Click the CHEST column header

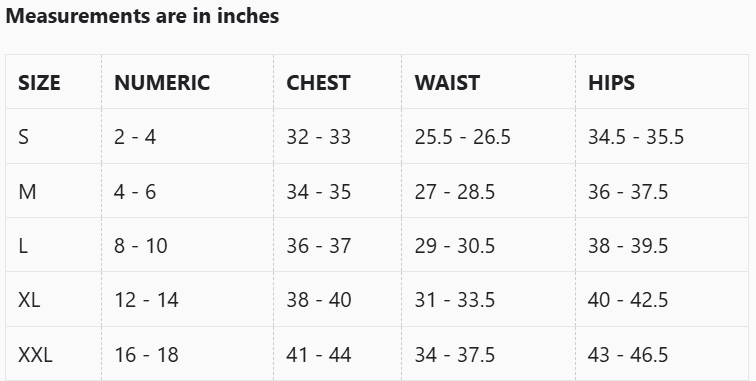click(318, 83)
